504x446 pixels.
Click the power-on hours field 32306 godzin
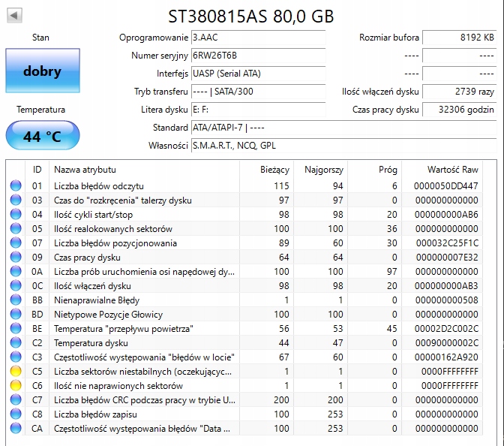tap(458, 110)
